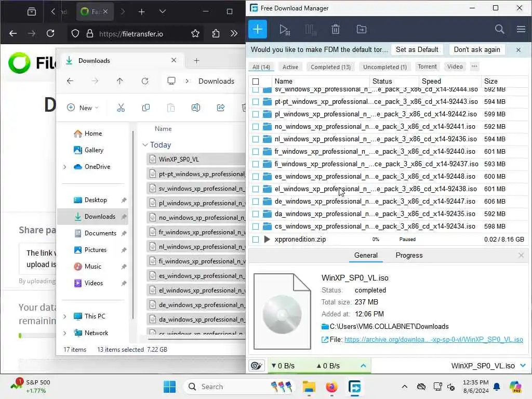Toggle select-all checkbox in FDM header
Viewport: 532px width, 399px height.
pos(256,82)
